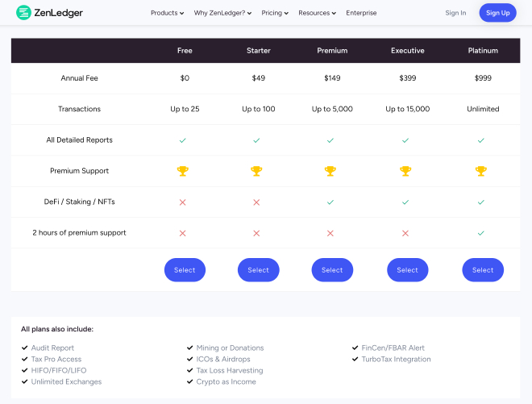Click All Detailed Reports checkmark for Executive
532x404 pixels.
click(405, 140)
